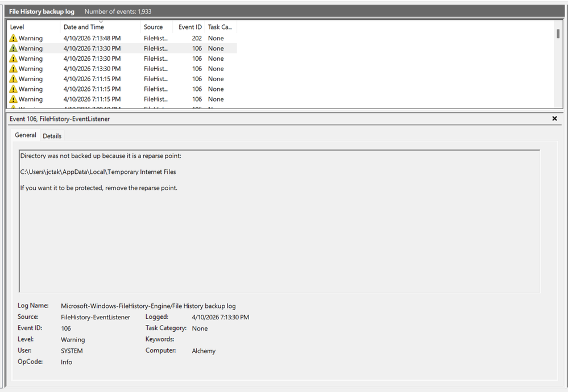Click the Event 106, FileHistory-EventListener pane title
This screenshot has height=392, width=568.
(60, 119)
